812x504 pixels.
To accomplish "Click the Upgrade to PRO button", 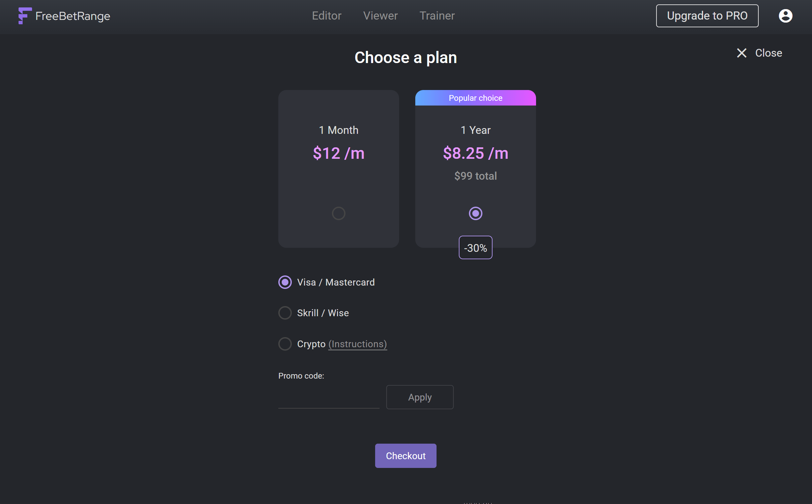I will pos(707,16).
